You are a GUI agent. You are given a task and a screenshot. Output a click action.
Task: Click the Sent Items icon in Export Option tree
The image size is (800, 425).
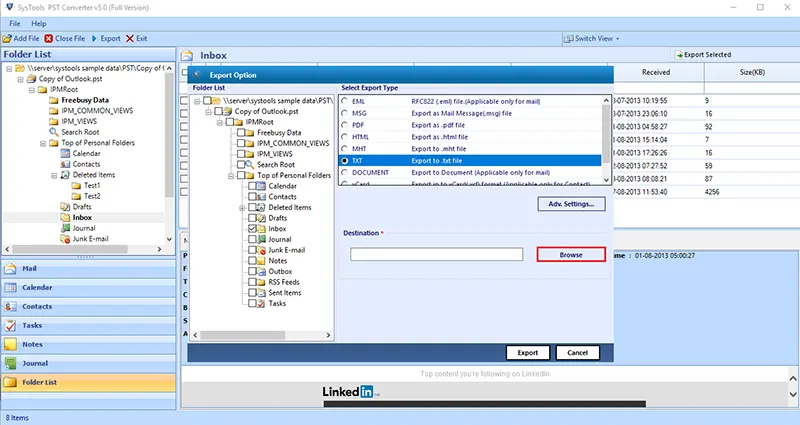point(261,292)
